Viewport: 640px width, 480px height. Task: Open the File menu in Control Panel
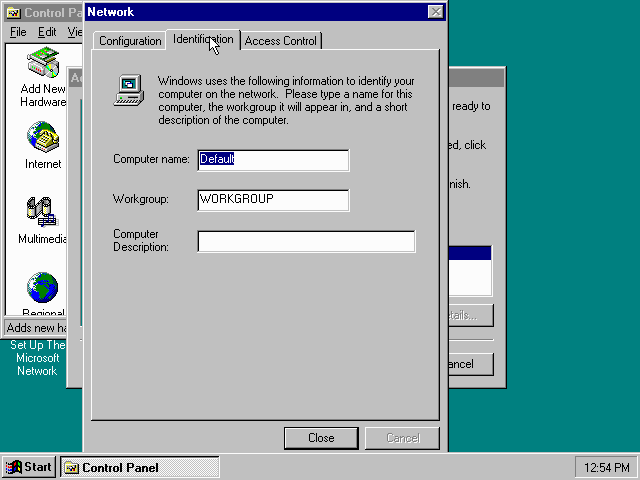coord(18,32)
